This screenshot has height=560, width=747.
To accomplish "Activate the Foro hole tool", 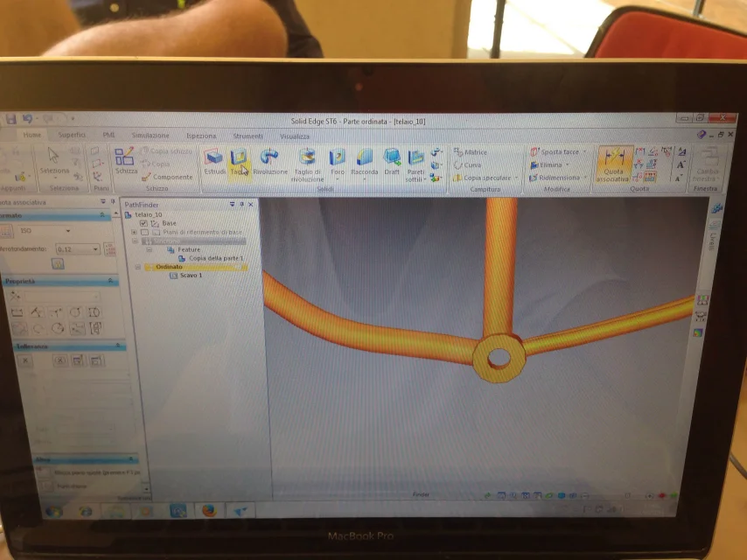I will click(x=338, y=161).
